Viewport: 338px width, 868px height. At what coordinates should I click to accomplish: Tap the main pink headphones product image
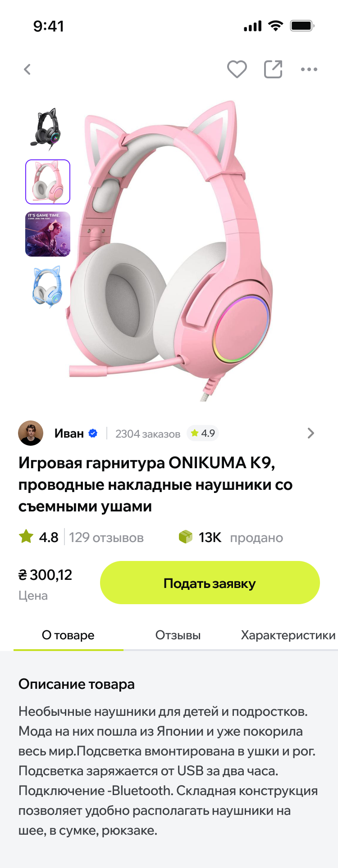coord(171,251)
